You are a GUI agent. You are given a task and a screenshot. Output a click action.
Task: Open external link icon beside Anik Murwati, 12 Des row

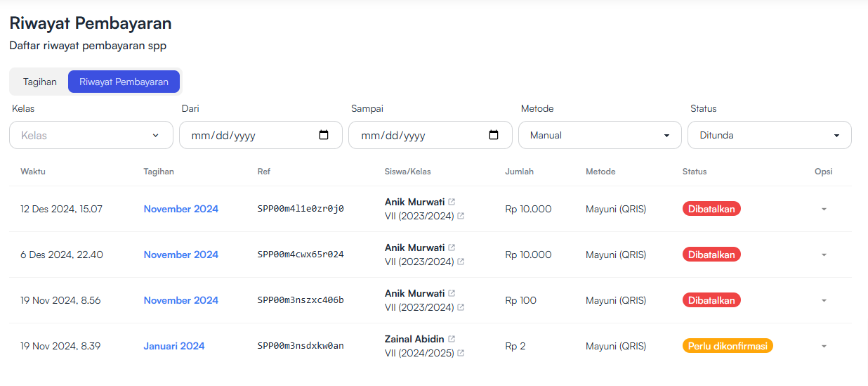tap(452, 202)
